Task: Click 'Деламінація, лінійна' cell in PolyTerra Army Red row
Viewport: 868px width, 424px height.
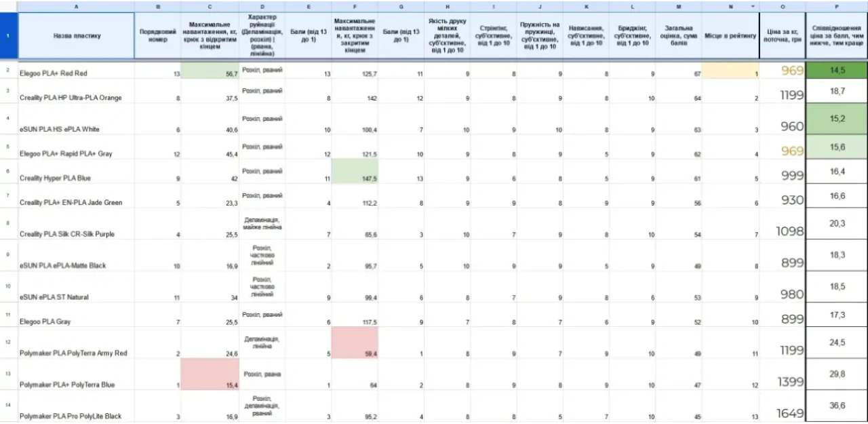Action: [x=262, y=343]
